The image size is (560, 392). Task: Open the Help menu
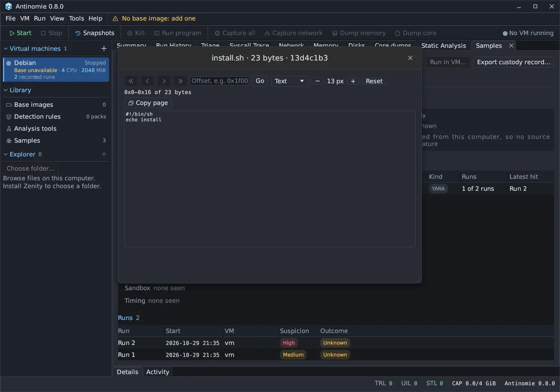[x=95, y=18]
